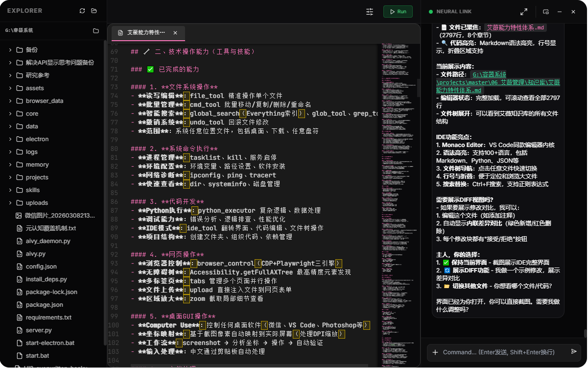Click the plus icon in the command bar
This screenshot has width=588, height=368.
[436, 352]
